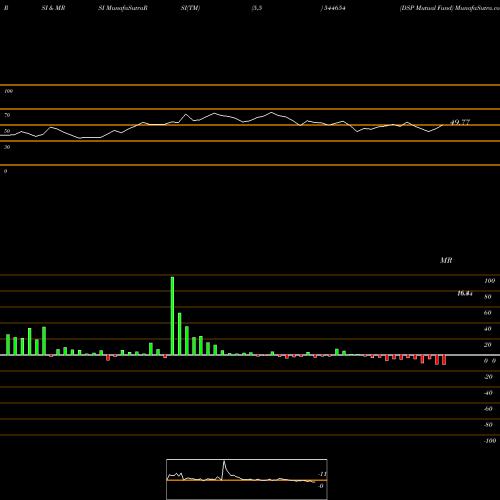
Task: Click the MR axis label '-60'
Action: click(x=488, y=409)
